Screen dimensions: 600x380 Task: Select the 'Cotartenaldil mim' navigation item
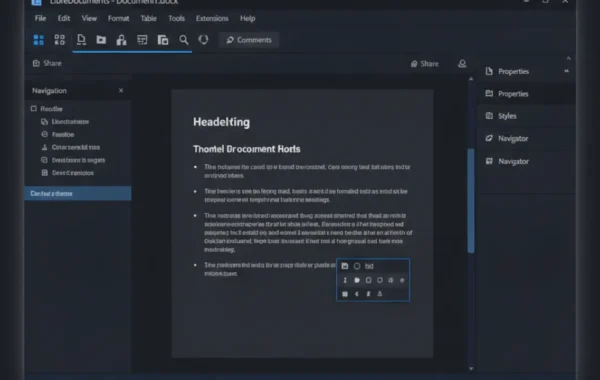[76, 147]
